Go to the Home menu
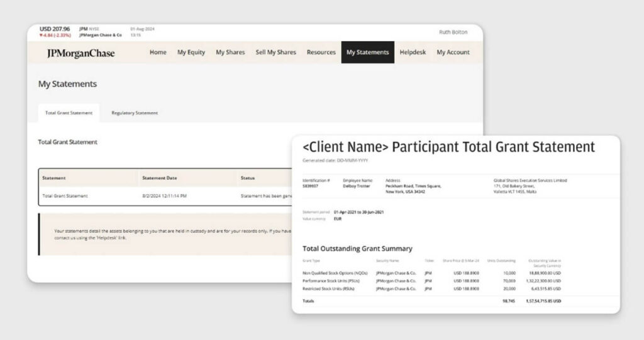644x340 pixels. tap(158, 52)
